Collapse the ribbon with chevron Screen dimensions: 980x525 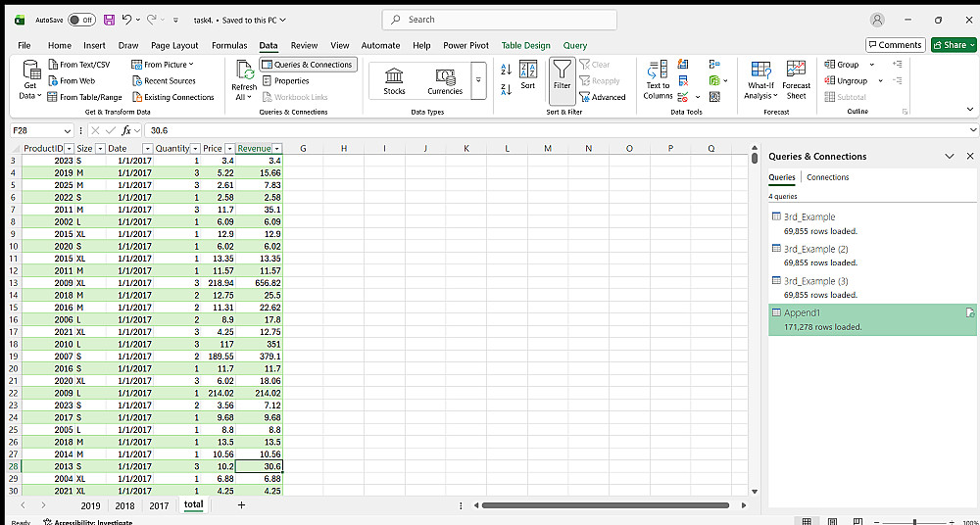[969, 109]
